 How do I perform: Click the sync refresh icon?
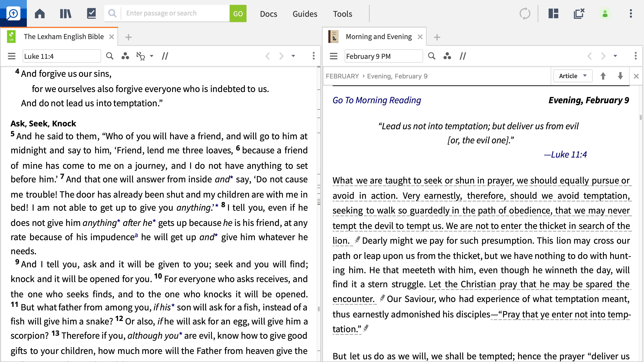(525, 13)
